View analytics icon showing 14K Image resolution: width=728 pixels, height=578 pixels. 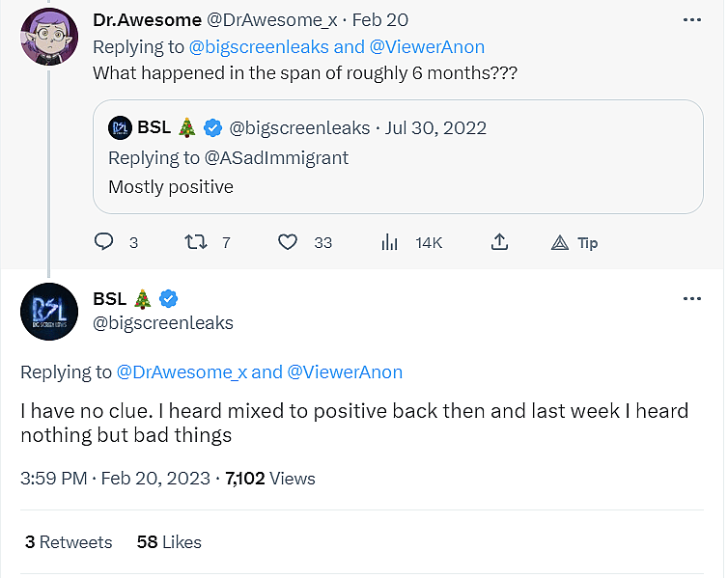(x=390, y=242)
